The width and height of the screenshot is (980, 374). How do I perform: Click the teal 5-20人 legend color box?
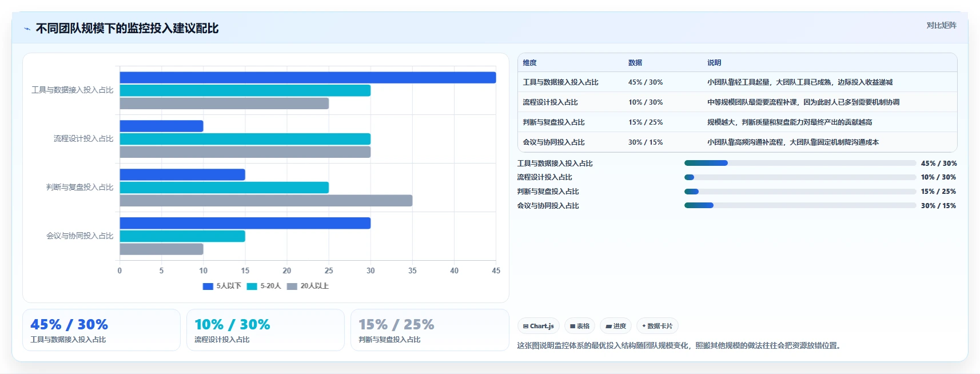[252, 287]
